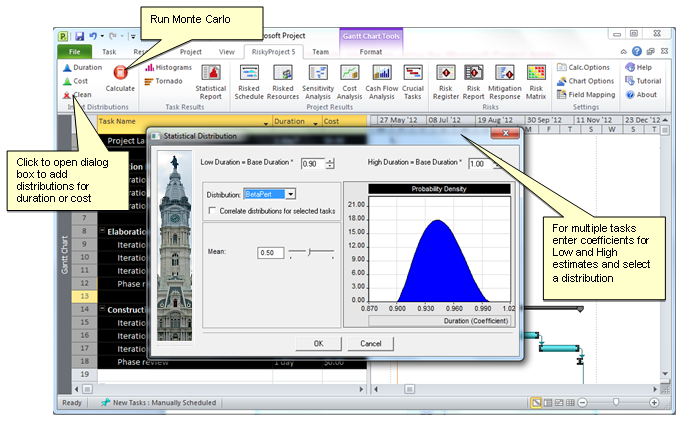Open Sensitivity Analysis

318,83
